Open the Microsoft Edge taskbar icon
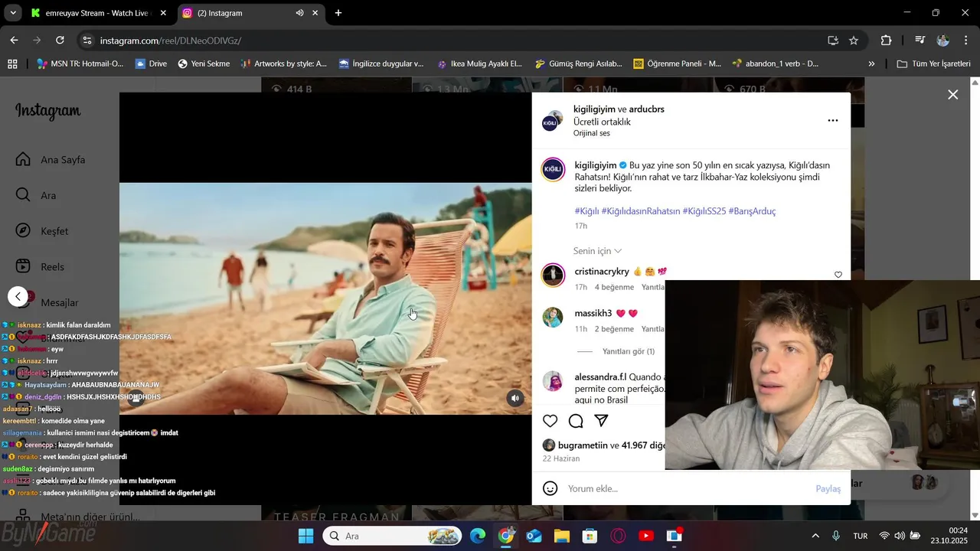 click(478, 536)
